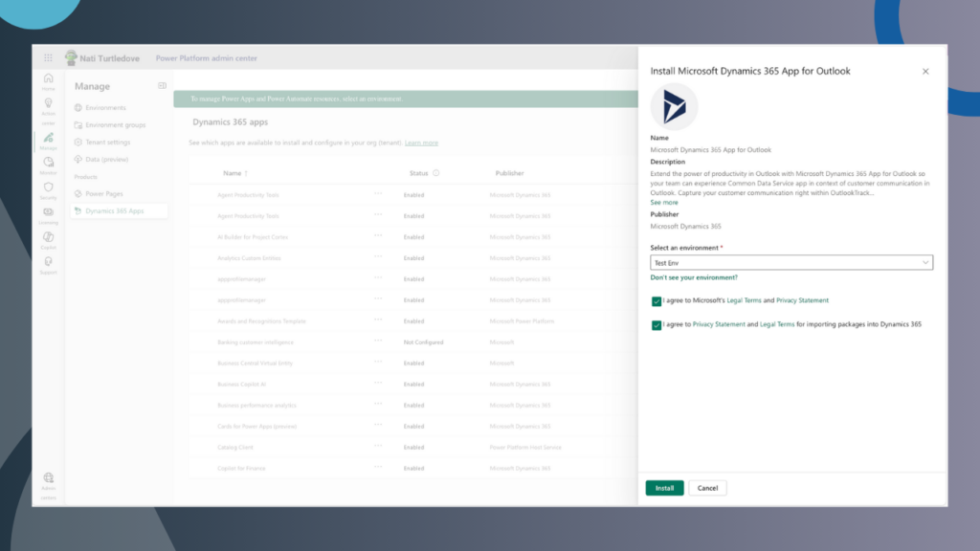
Task: Open the Admin centers icon at bottom
Action: [x=49, y=478]
